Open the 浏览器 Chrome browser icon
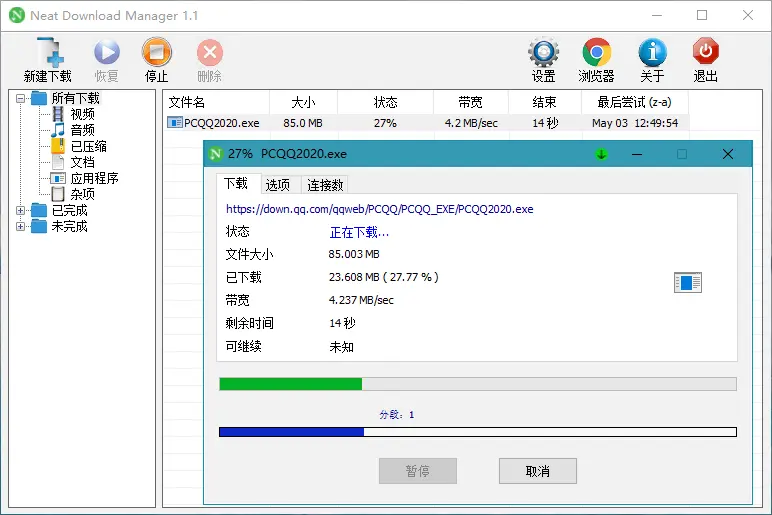The width and height of the screenshot is (772, 515). (596, 52)
